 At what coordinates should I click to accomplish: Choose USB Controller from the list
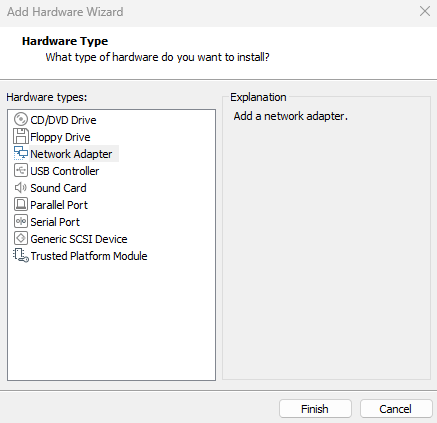pos(65,171)
